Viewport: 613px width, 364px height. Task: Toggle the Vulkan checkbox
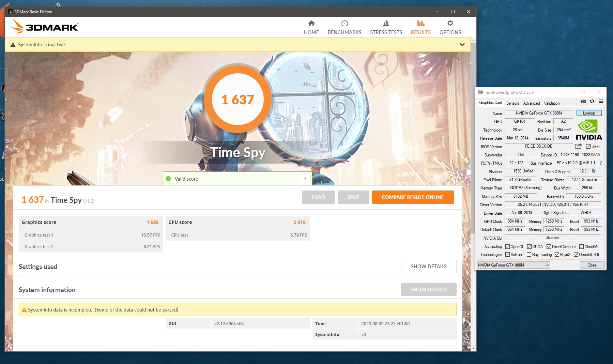tap(508, 255)
